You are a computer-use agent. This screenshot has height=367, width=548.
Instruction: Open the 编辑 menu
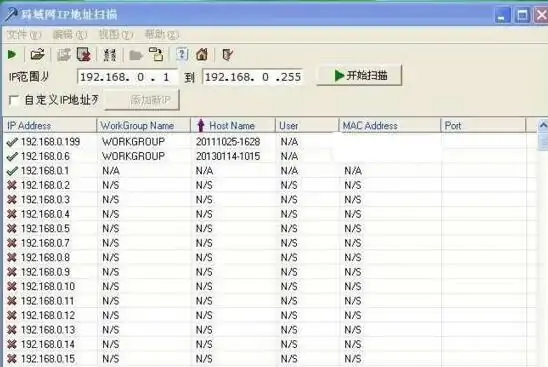coord(70,35)
